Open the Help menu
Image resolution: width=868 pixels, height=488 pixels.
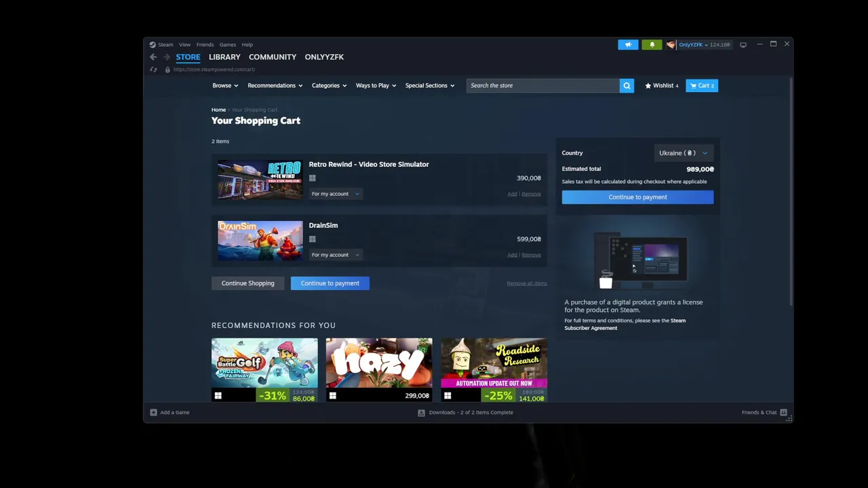248,45
